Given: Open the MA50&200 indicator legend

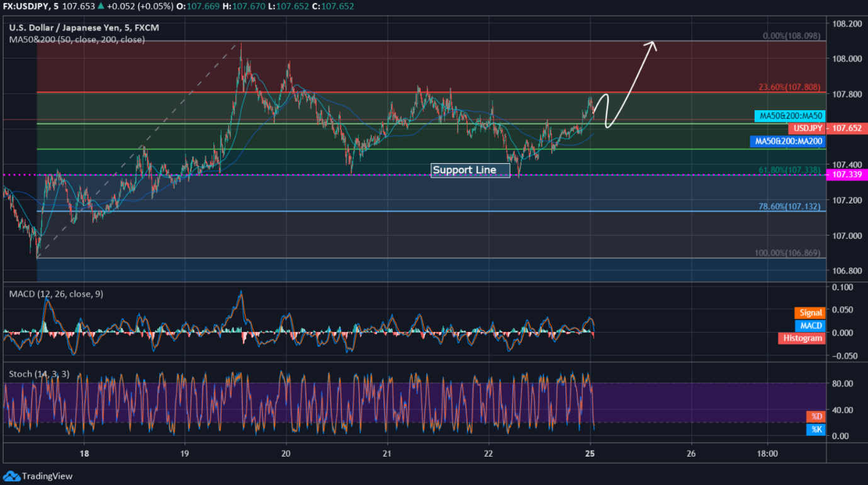Looking at the screenshot, I should point(77,39).
